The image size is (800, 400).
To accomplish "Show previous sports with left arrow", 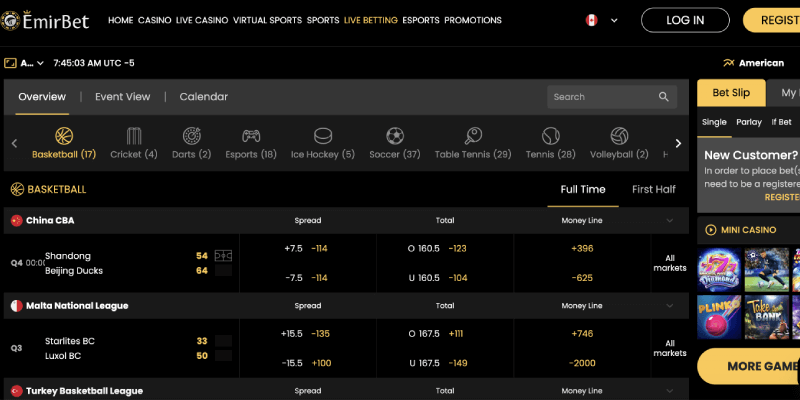I will (x=14, y=143).
